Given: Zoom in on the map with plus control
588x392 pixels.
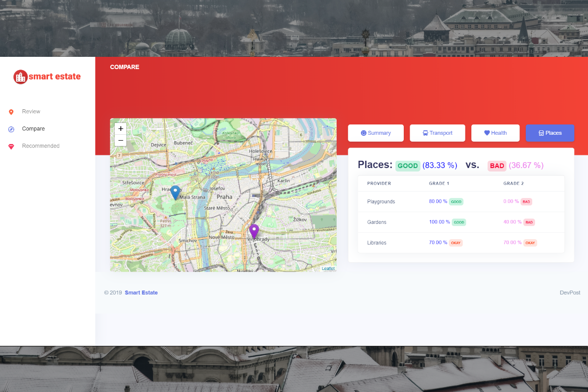Looking at the screenshot, I should tap(121, 128).
